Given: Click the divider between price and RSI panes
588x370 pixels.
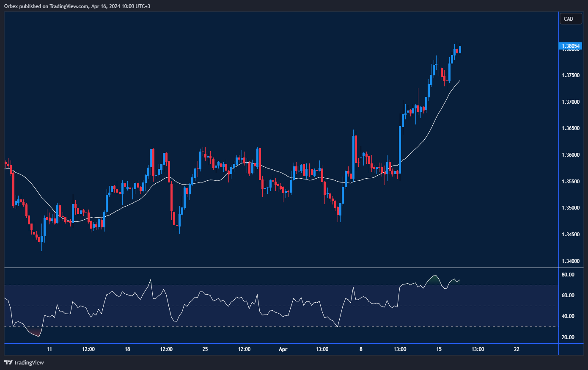Looking at the screenshot, I should [x=281, y=268].
